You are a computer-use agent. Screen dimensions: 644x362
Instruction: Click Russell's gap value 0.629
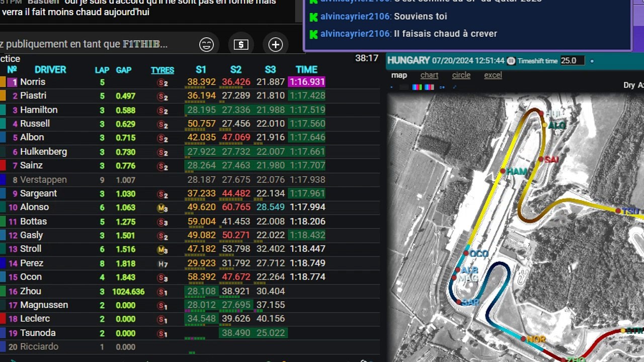click(125, 124)
